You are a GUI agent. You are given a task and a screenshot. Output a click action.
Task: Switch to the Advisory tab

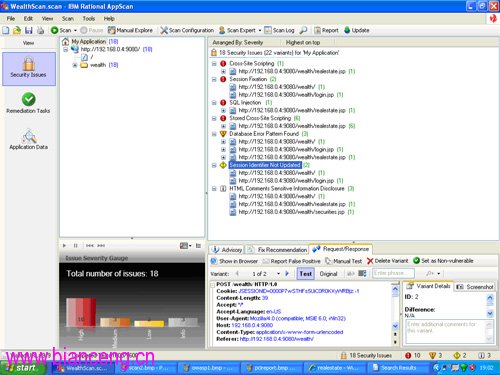coord(227,250)
